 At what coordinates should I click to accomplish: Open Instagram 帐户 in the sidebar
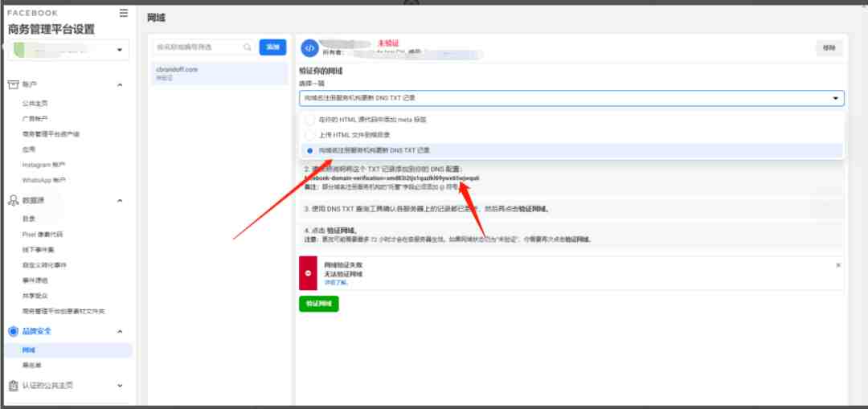click(x=43, y=165)
